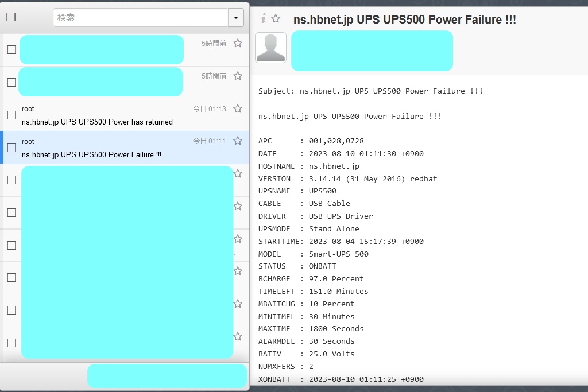This screenshot has height=392, width=588.
Task: Star the 'Power has returned' email
Action: pos(238,108)
